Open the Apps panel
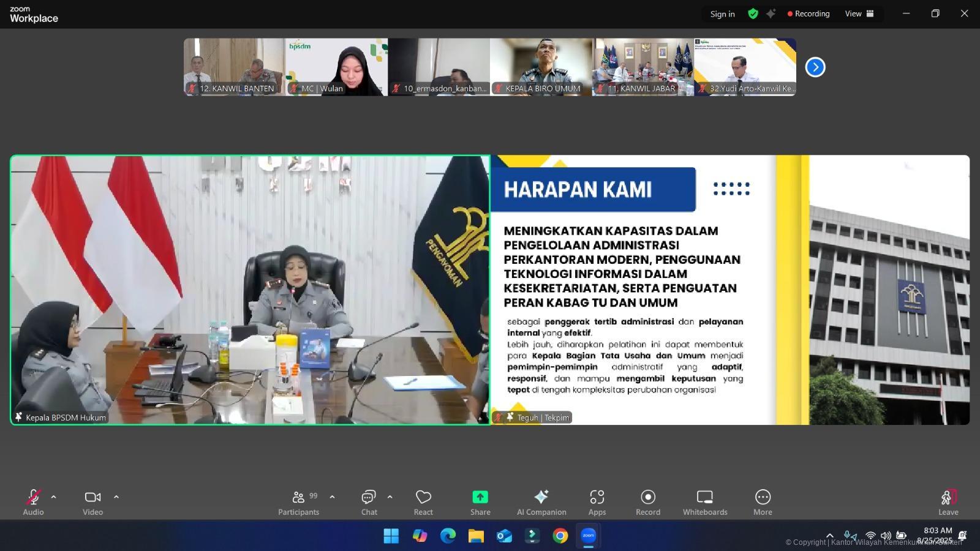Viewport: 980px width, 551px height. pos(597,502)
